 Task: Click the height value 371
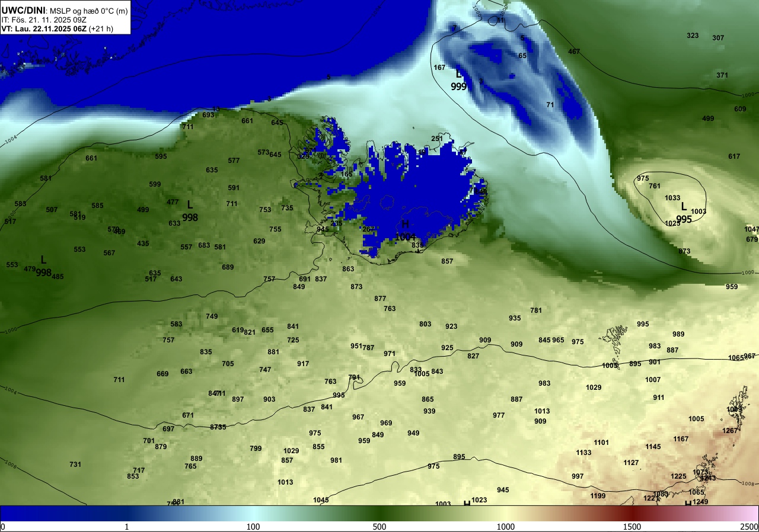pos(722,75)
